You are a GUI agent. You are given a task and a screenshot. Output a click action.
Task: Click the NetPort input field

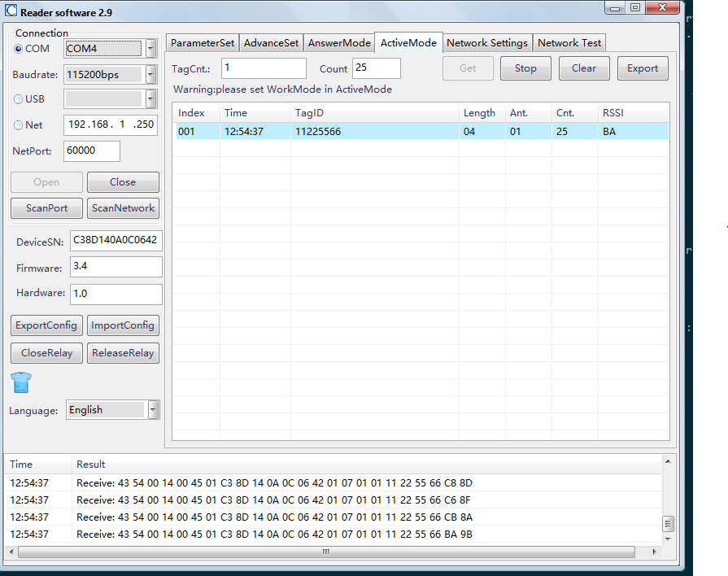tap(91, 151)
